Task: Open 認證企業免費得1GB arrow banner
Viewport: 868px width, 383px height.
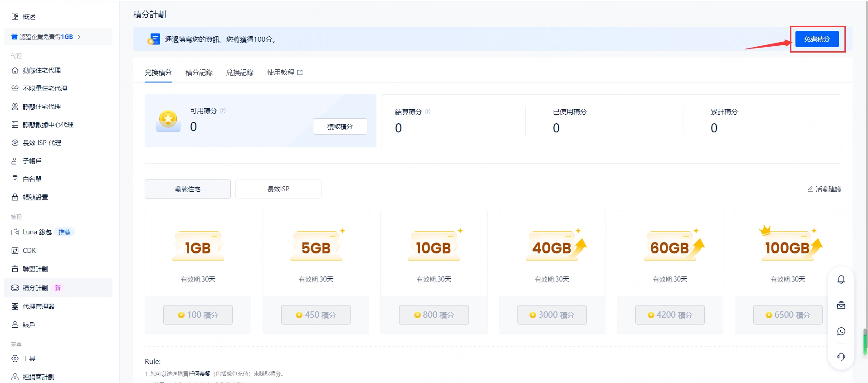Action: pyautogui.click(x=58, y=37)
